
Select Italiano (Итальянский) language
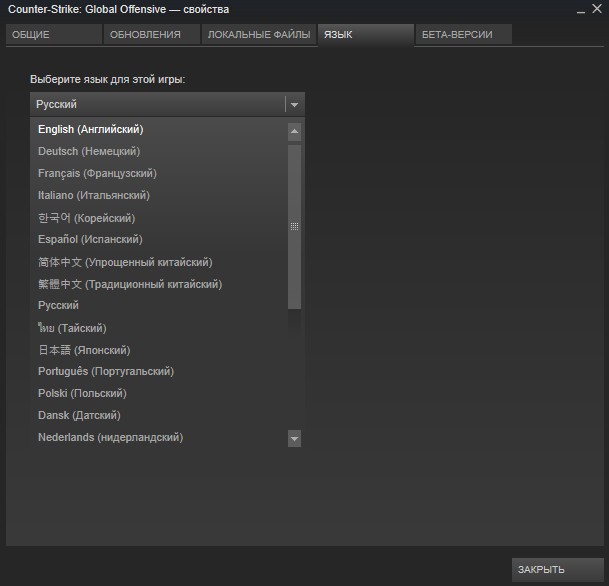click(x=159, y=195)
